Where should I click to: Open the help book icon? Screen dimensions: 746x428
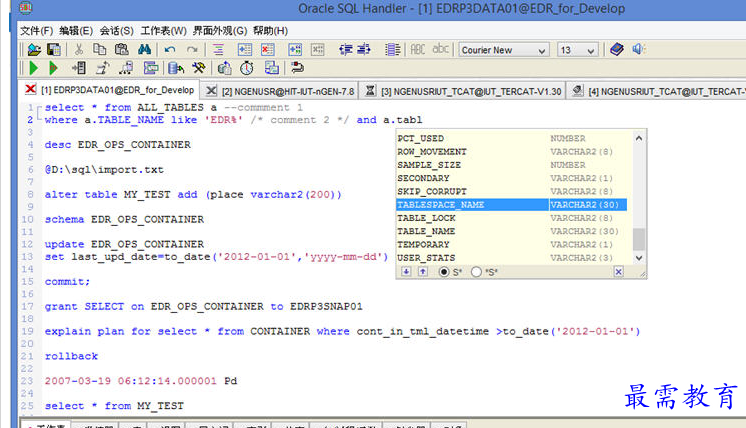(x=617, y=49)
